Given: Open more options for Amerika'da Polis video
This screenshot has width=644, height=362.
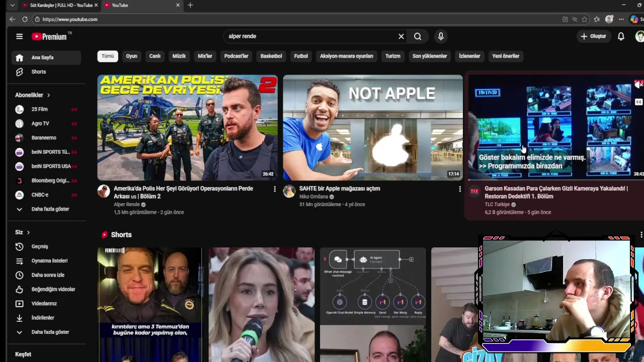Looking at the screenshot, I should pyautogui.click(x=274, y=189).
